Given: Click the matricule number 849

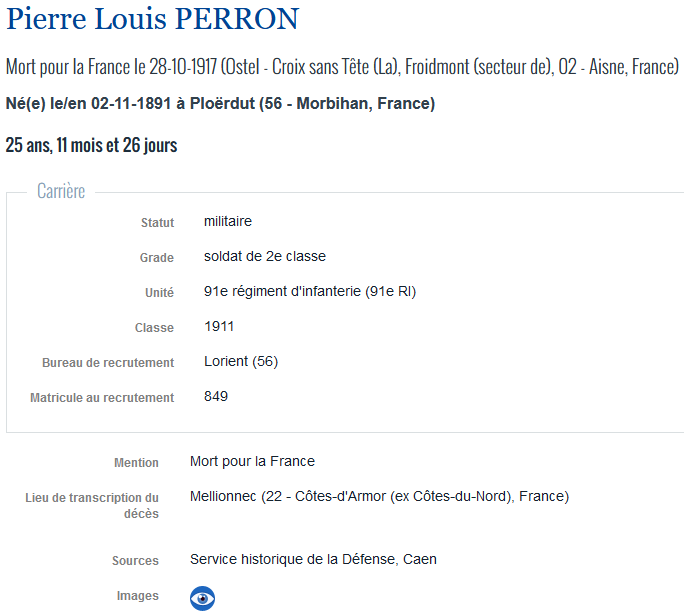Looking at the screenshot, I should click(215, 396).
